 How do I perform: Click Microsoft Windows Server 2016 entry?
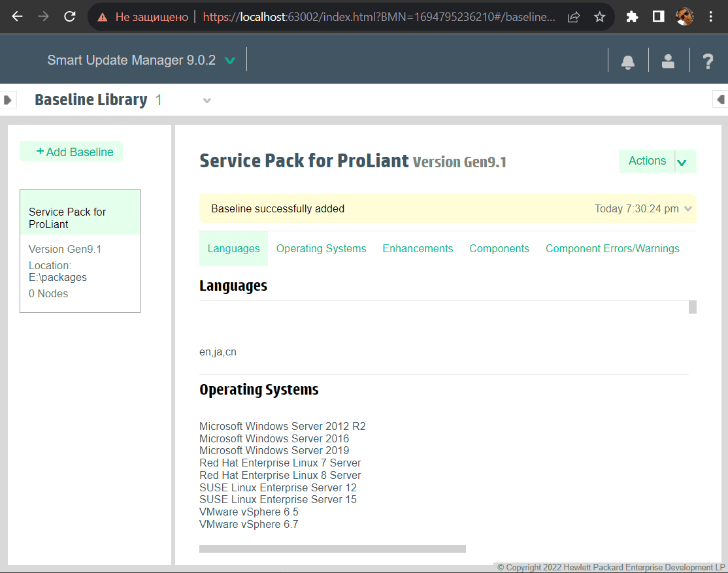tap(274, 438)
